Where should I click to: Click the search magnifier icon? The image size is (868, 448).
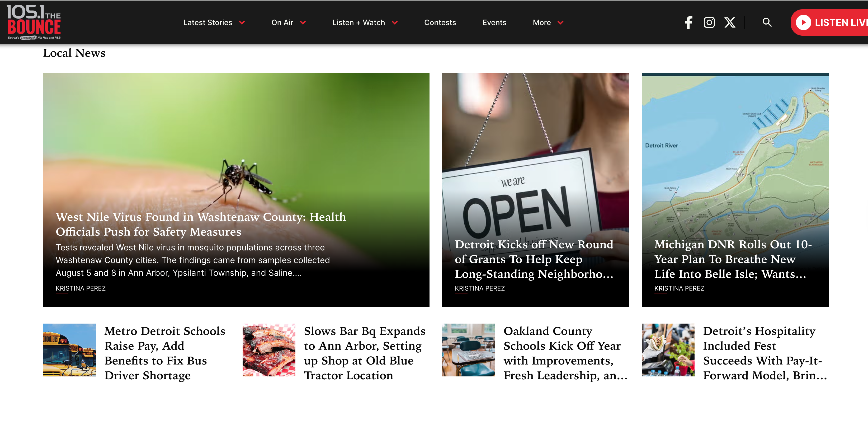click(767, 22)
